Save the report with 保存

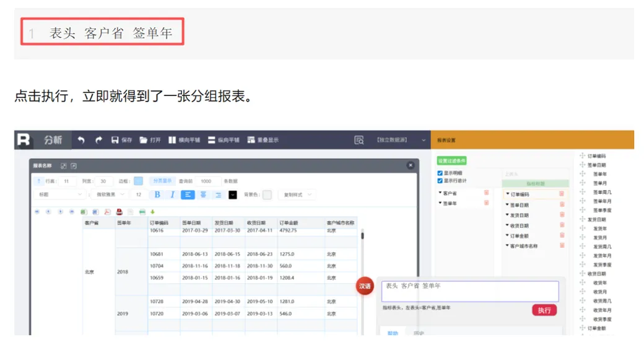coord(121,140)
